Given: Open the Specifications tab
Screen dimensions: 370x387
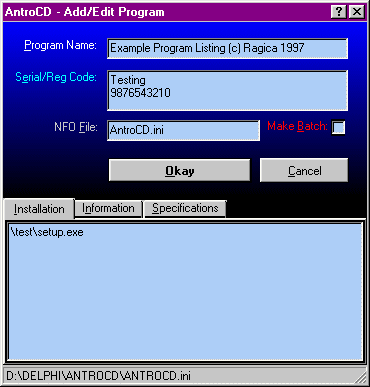Looking at the screenshot, I should tap(185, 208).
